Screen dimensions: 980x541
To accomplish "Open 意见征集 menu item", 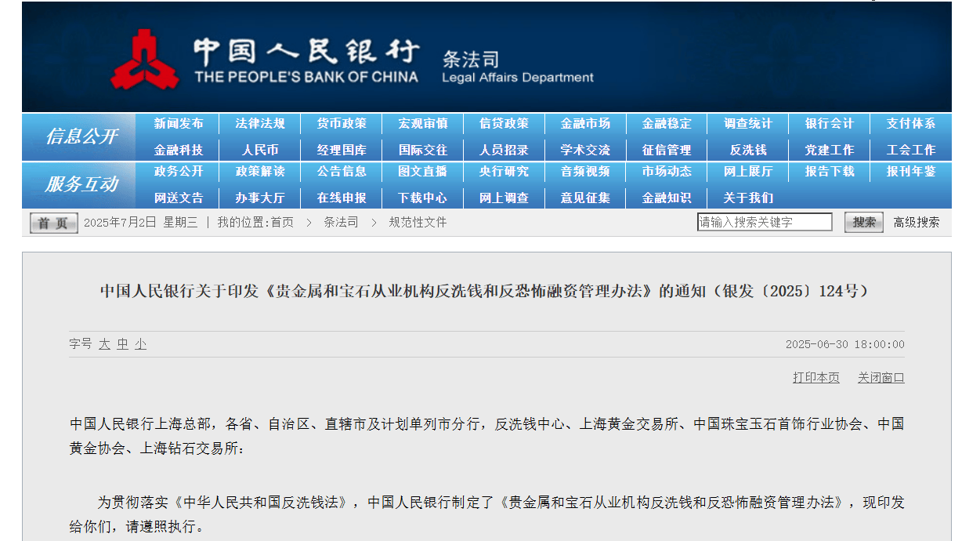I will 585,198.
